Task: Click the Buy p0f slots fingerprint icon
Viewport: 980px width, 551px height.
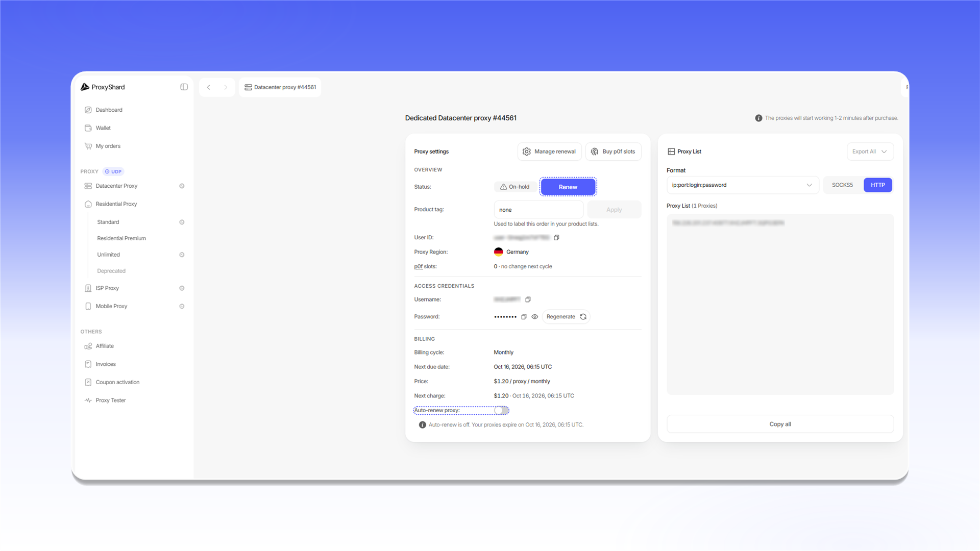Action: click(x=595, y=152)
